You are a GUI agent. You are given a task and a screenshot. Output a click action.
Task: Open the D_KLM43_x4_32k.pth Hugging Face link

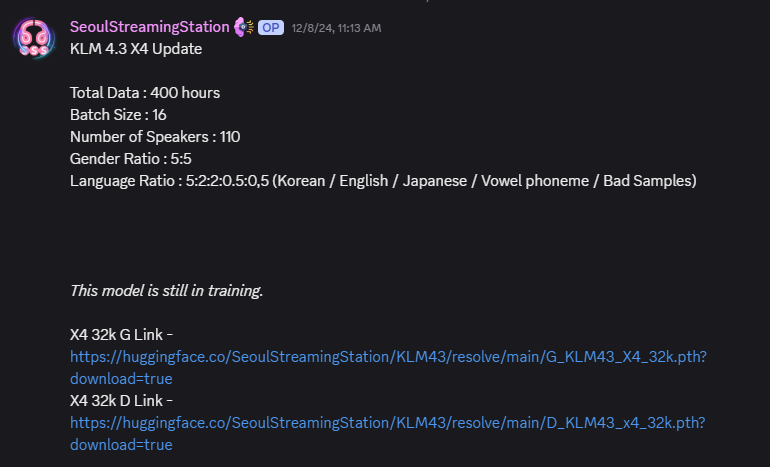[387, 422]
